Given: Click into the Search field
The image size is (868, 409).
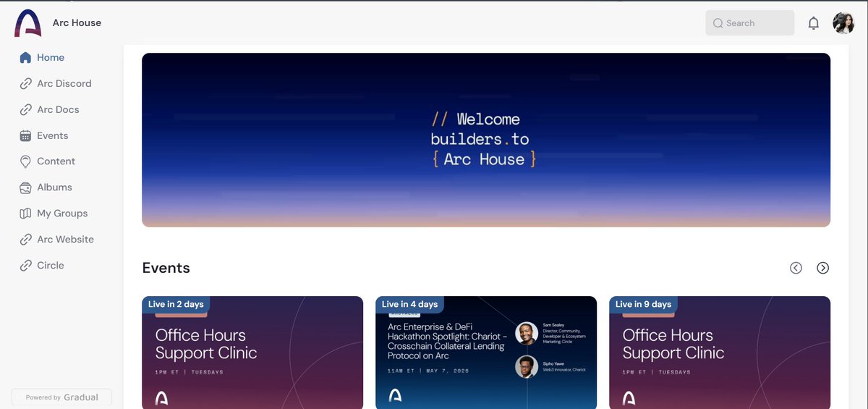Looking at the screenshot, I should 750,23.
